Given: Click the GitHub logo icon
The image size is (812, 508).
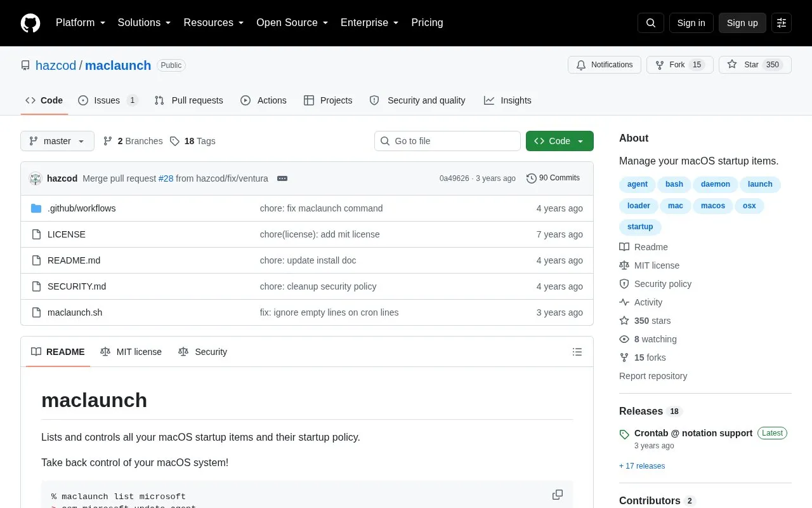Looking at the screenshot, I should (30, 23).
